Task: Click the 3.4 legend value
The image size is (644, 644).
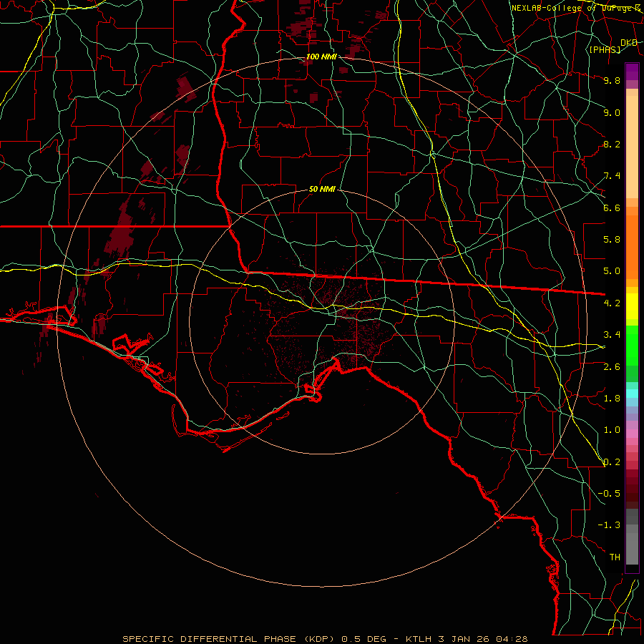Action: pyautogui.click(x=612, y=335)
